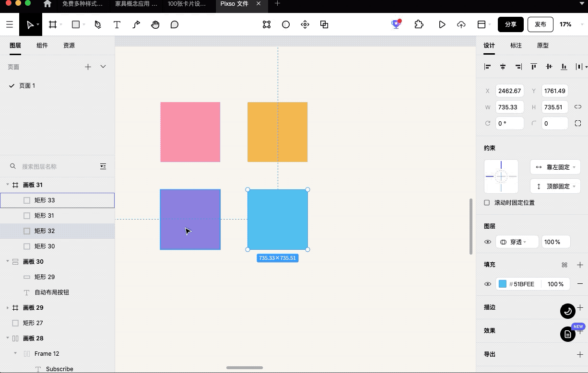Screen dimensions: 588x373
Task: Remove the fill with minus button
Action: (580, 284)
